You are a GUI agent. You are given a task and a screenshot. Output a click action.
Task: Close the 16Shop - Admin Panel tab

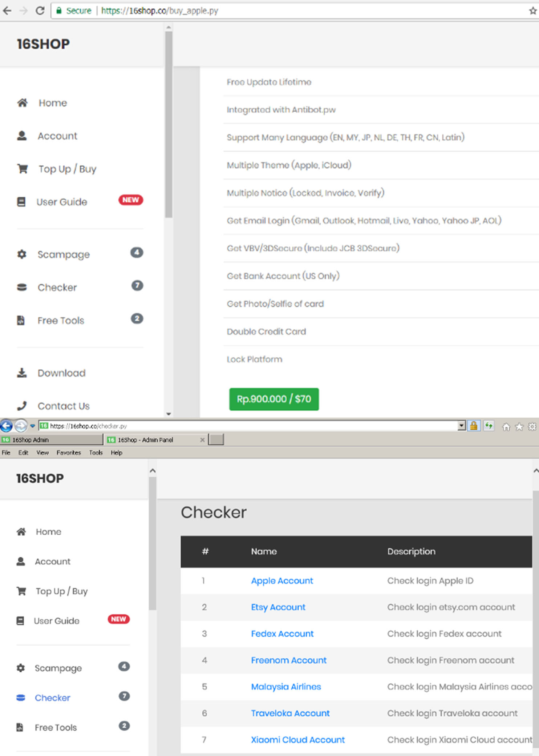[x=202, y=440]
